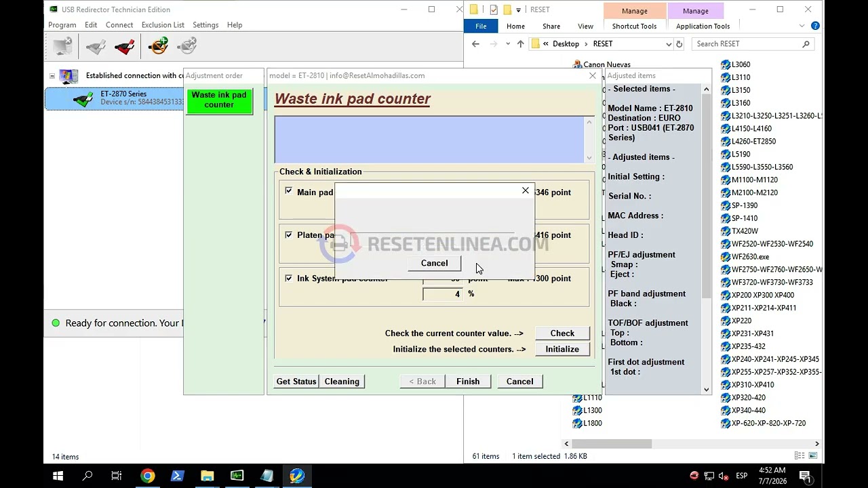Click the Established connection computer icon
Image resolution: width=868 pixels, height=488 pixels.
(68, 75)
